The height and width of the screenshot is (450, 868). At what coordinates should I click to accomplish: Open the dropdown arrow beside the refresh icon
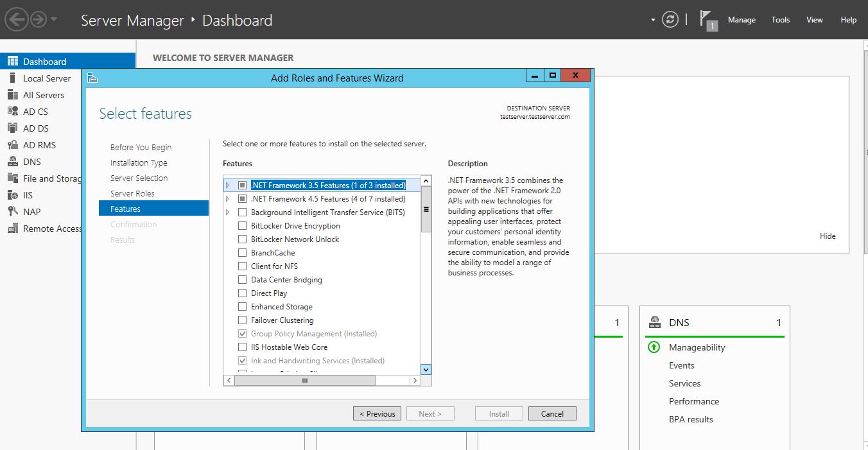click(x=653, y=20)
